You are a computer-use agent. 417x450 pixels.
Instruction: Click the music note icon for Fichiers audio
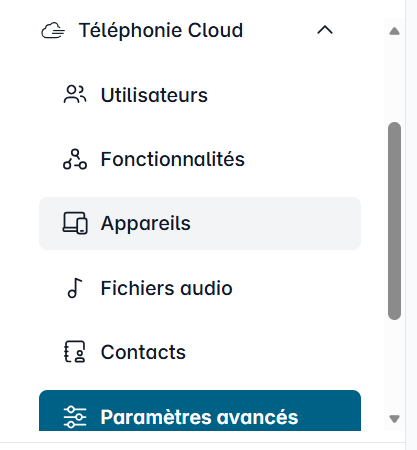tap(75, 288)
